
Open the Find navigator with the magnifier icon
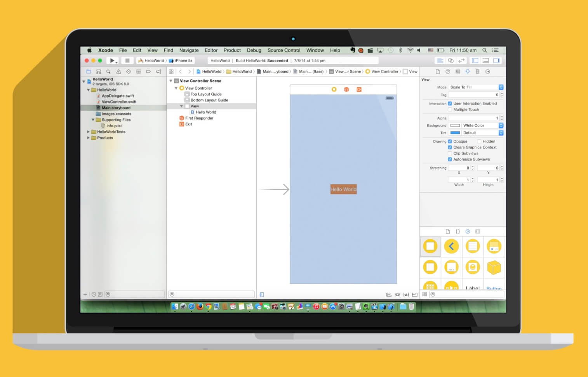pos(108,71)
